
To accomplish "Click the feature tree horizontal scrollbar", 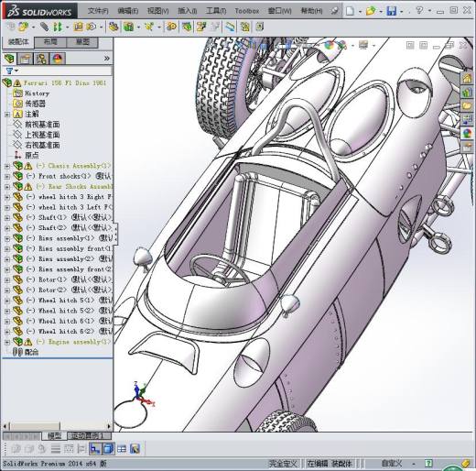I will 57,425.
